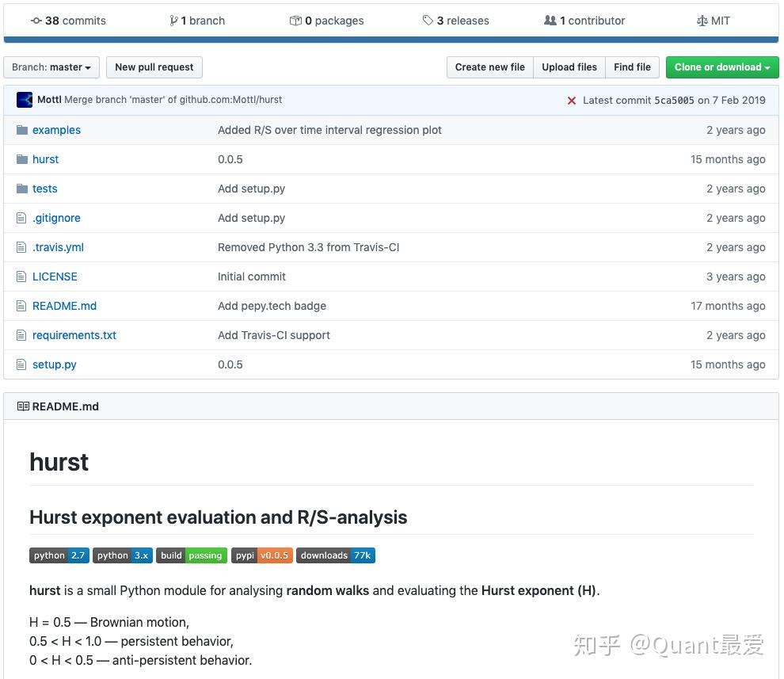Click the pypi v0.0.5 badge
Viewport: 784px width, 679px height.
pyautogui.click(x=262, y=555)
